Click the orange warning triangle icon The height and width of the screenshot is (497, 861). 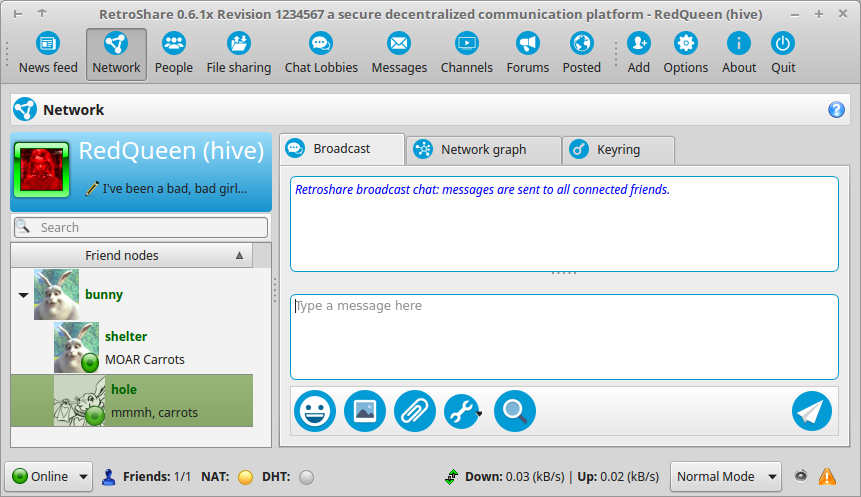point(827,476)
